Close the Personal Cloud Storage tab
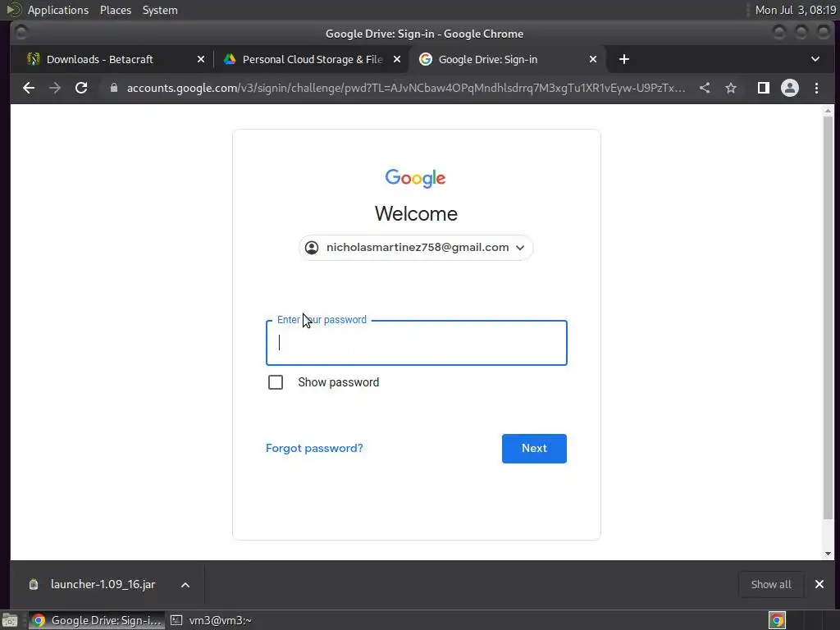The height and width of the screenshot is (630, 840). [396, 59]
